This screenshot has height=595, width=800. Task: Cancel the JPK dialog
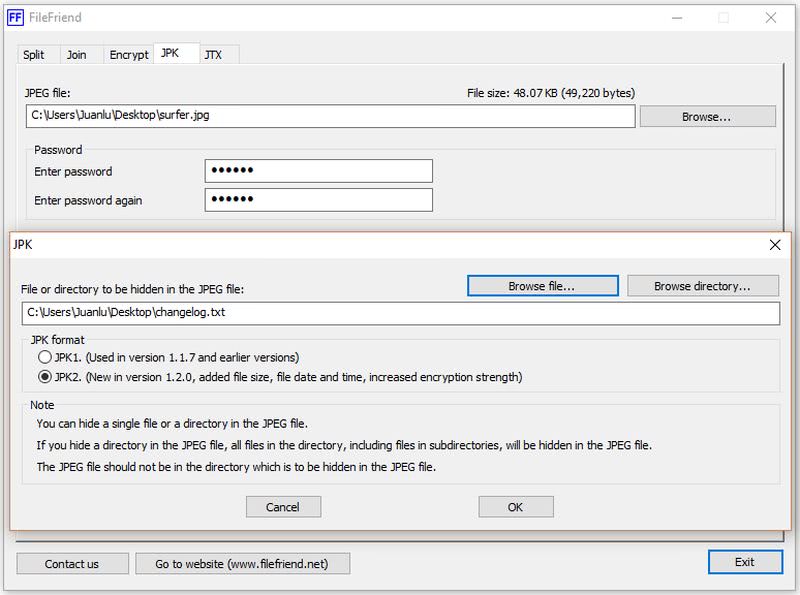point(283,507)
